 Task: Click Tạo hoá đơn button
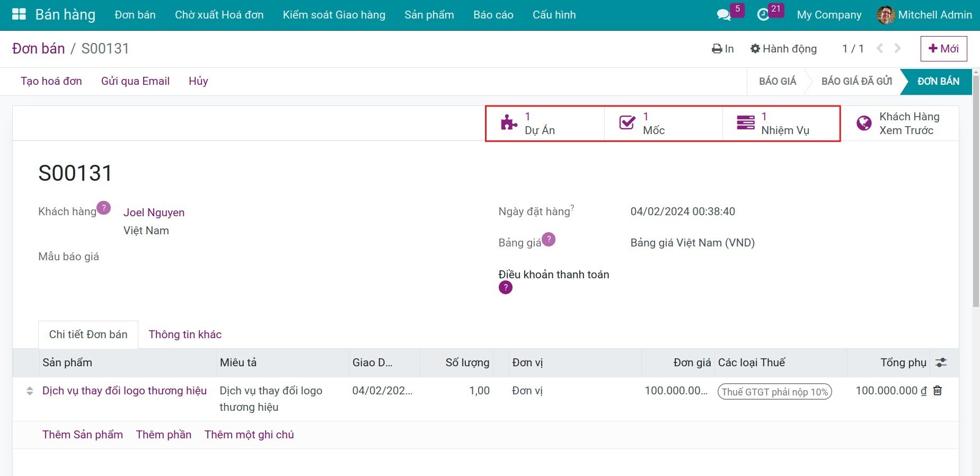[51, 81]
